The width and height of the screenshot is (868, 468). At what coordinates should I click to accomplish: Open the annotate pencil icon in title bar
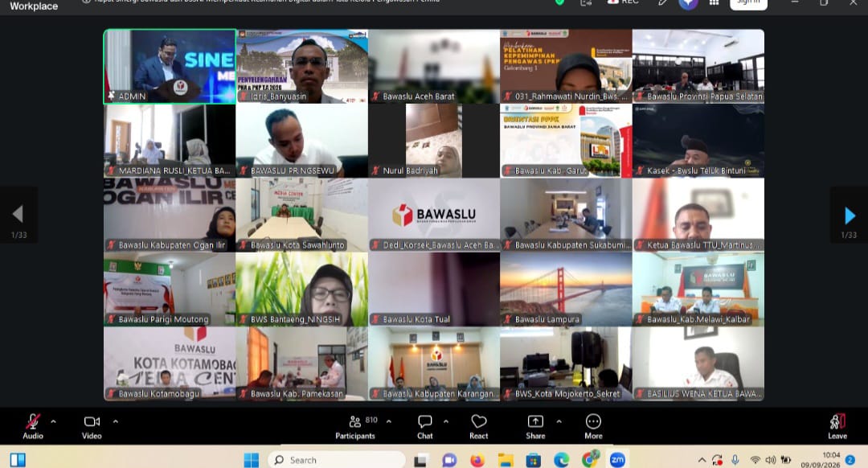(662, 2)
